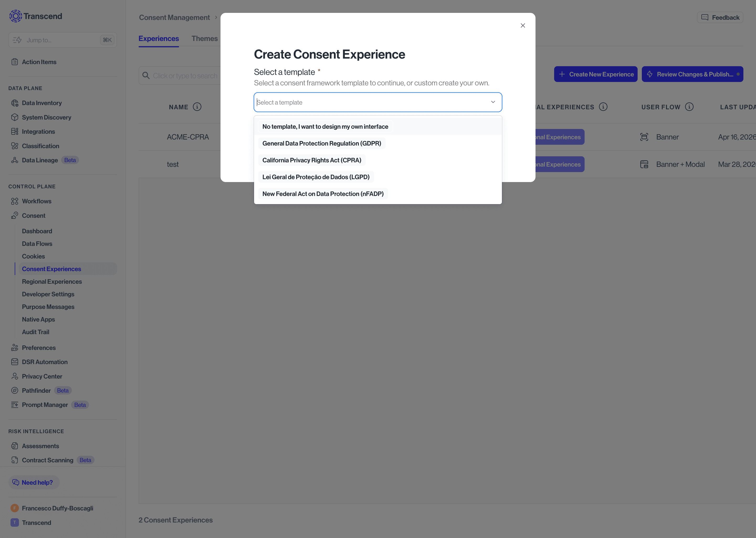Click the Pathfinder compass icon

tap(14, 391)
